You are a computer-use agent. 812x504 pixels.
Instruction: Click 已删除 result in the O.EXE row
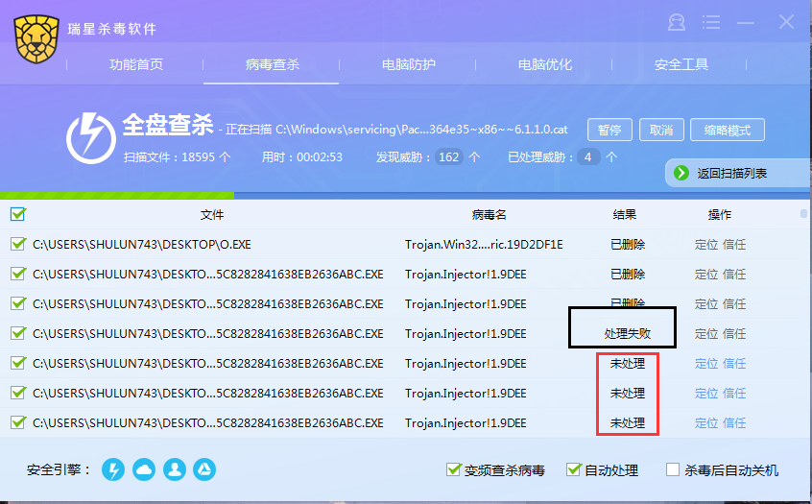click(x=628, y=245)
